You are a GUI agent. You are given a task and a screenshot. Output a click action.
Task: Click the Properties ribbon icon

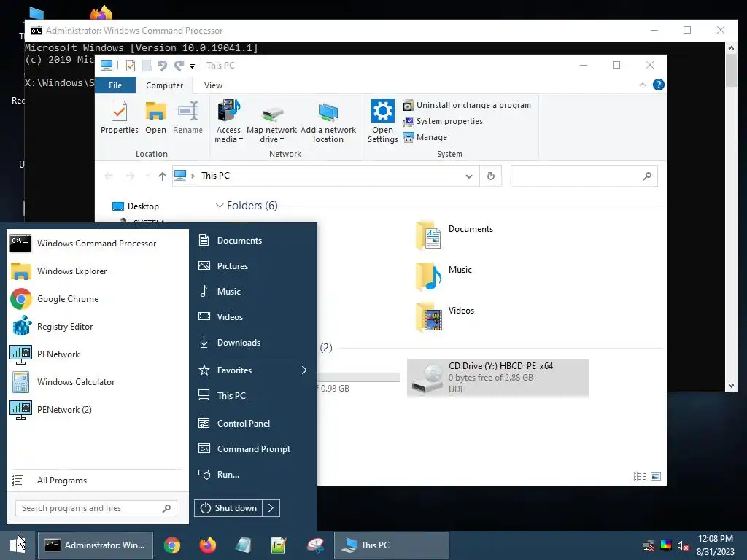coord(119,117)
